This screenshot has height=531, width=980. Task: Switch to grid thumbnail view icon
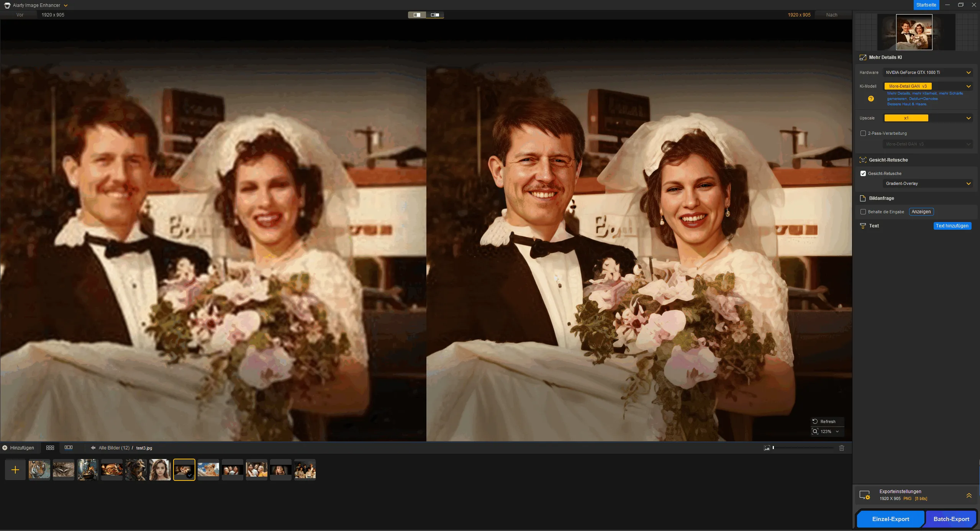point(50,448)
